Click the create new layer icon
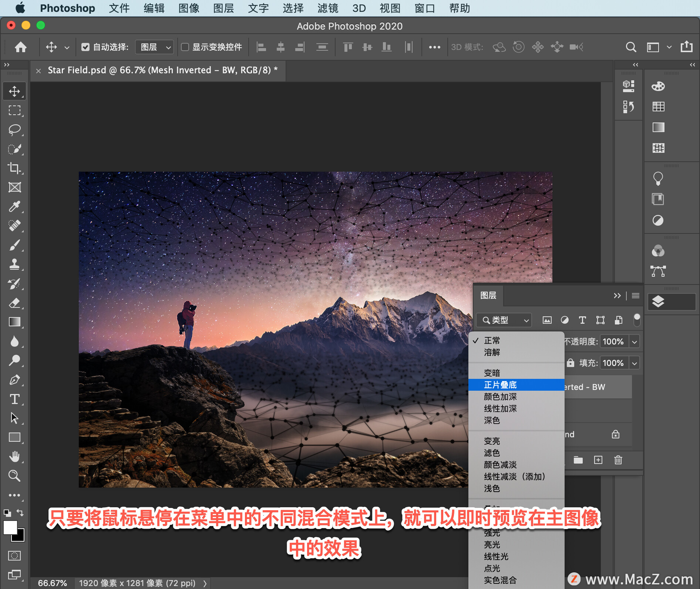 click(598, 460)
